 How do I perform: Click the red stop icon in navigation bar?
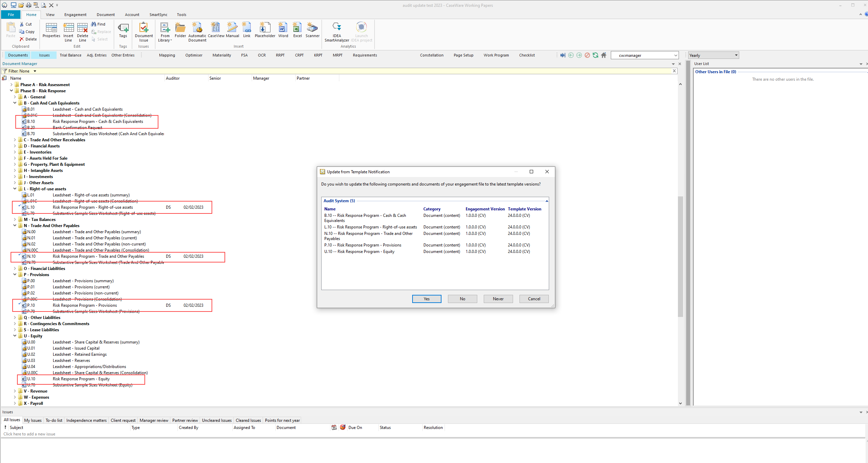pyautogui.click(x=587, y=55)
